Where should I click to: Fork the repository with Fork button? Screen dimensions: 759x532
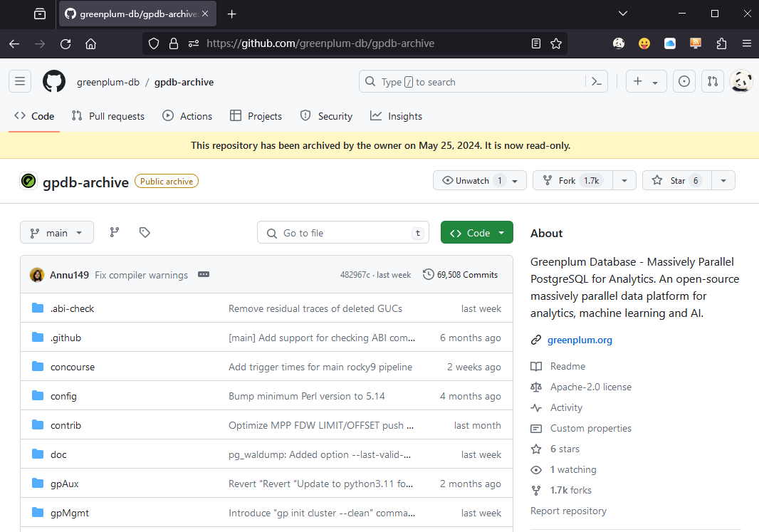572,180
